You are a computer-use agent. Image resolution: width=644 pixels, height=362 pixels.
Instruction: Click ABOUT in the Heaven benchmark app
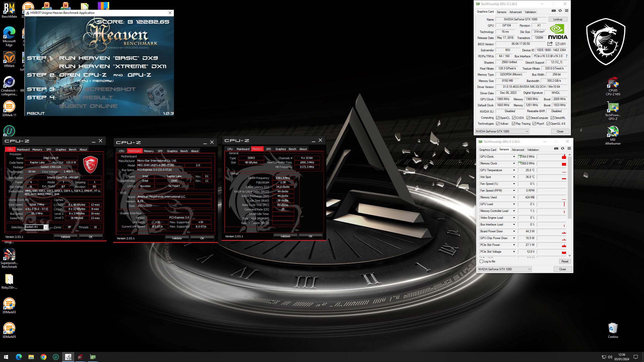point(36,113)
